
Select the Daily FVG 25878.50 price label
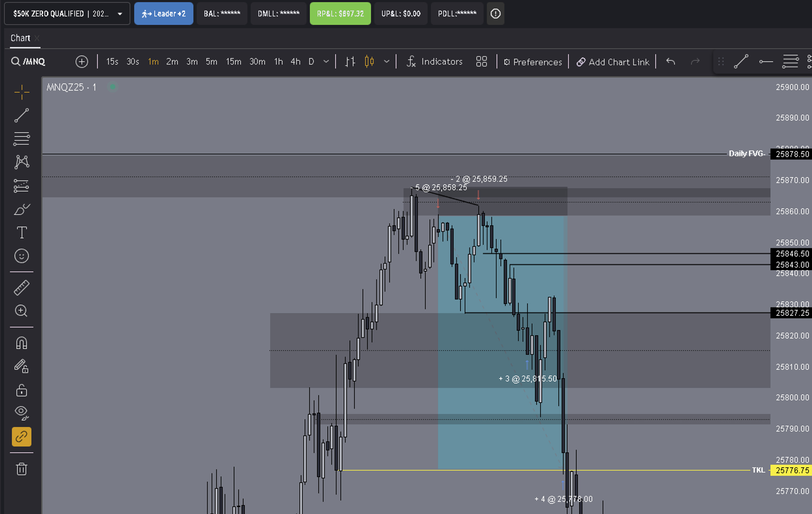coord(791,154)
